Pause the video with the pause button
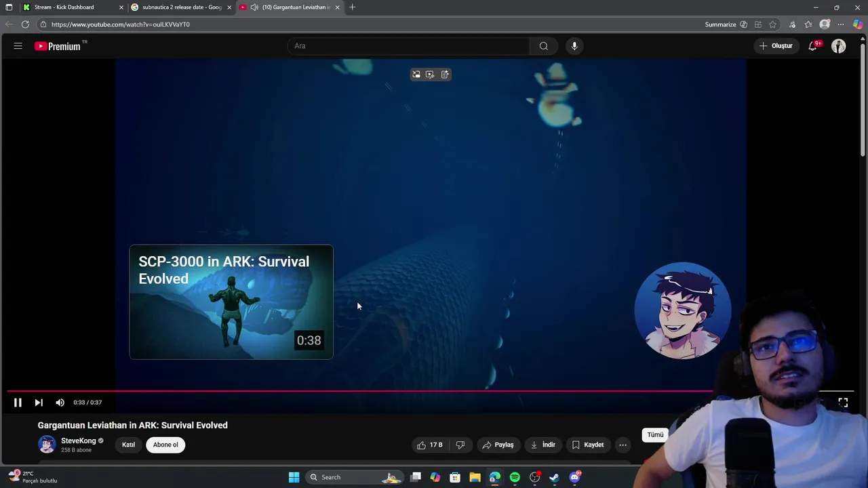868x488 pixels. (18, 403)
